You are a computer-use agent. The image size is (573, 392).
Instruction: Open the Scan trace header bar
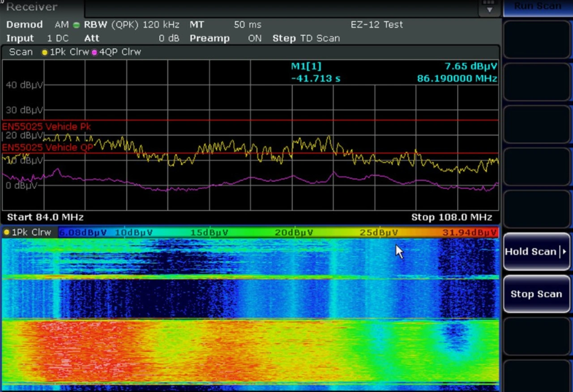[x=21, y=52]
